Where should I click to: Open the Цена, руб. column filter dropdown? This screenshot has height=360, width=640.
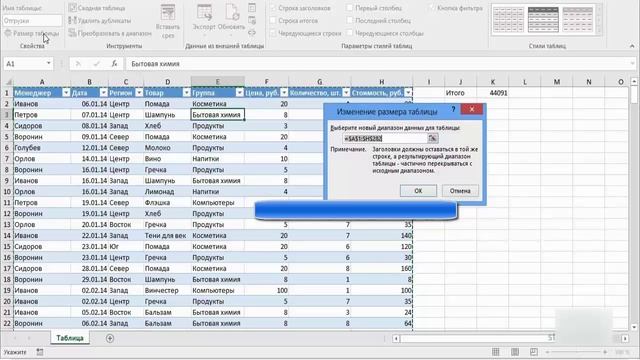pos(284,93)
